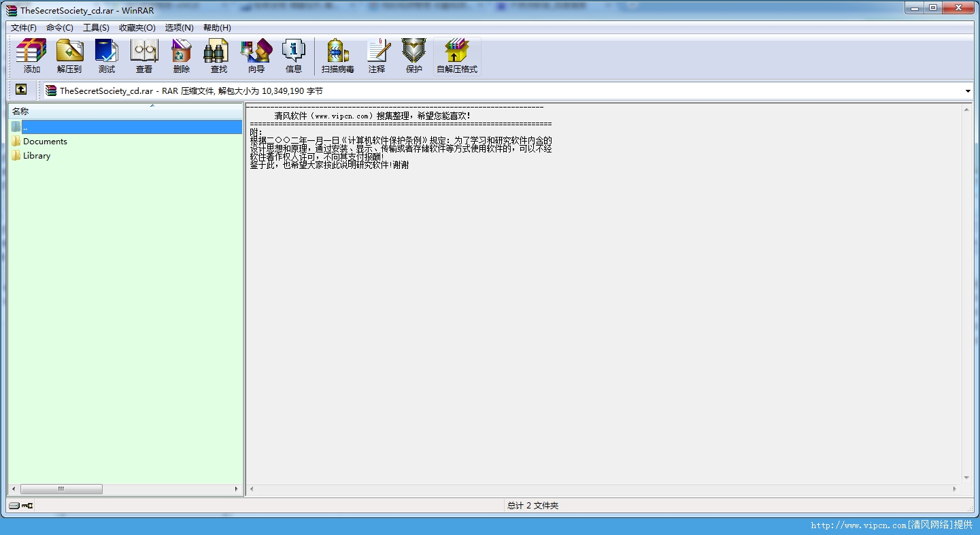Click the WinRAR title bar app icon
Screen dimensions: 980x535
coord(12,10)
